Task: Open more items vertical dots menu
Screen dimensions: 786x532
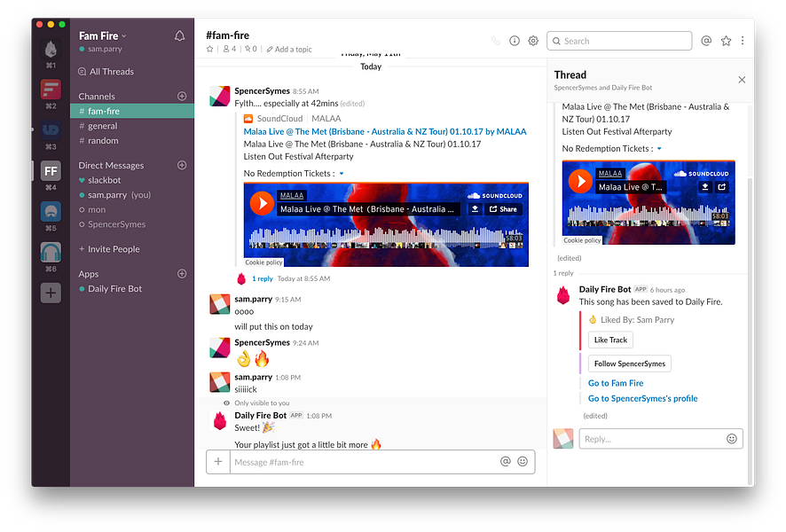Action: tap(743, 41)
